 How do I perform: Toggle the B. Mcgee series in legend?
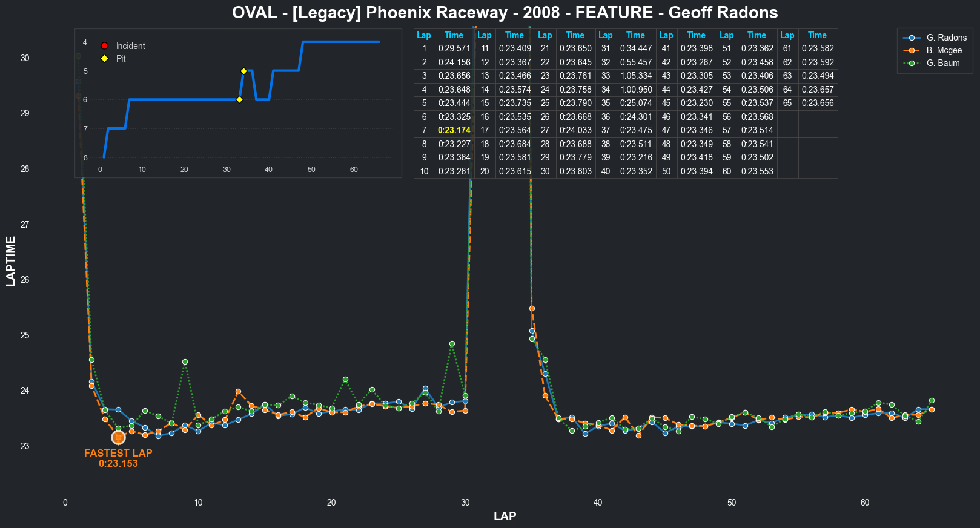coord(944,50)
